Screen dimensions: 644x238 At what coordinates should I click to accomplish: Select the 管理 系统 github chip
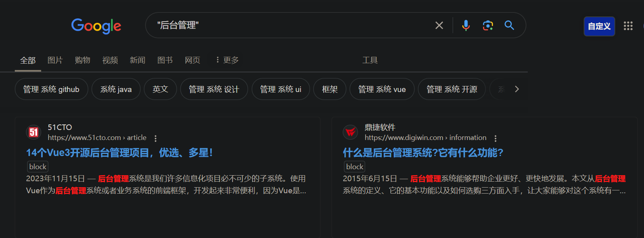click(x=52, y=89)
